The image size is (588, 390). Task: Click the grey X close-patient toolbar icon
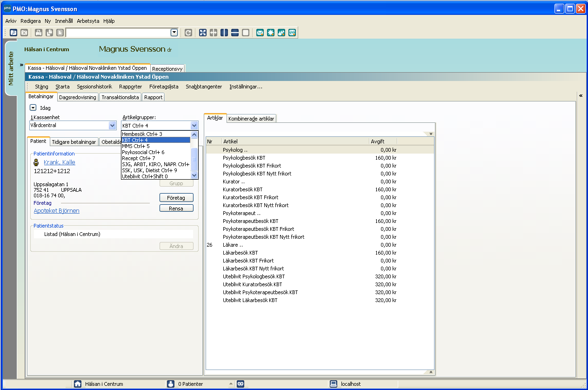pyautogui.click(x=24, y=33)
